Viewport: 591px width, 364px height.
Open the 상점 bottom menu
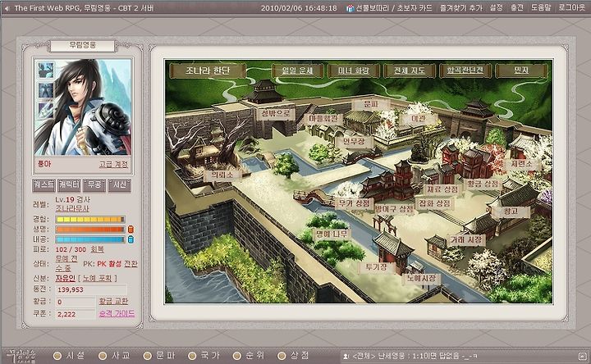pos(293,356)
